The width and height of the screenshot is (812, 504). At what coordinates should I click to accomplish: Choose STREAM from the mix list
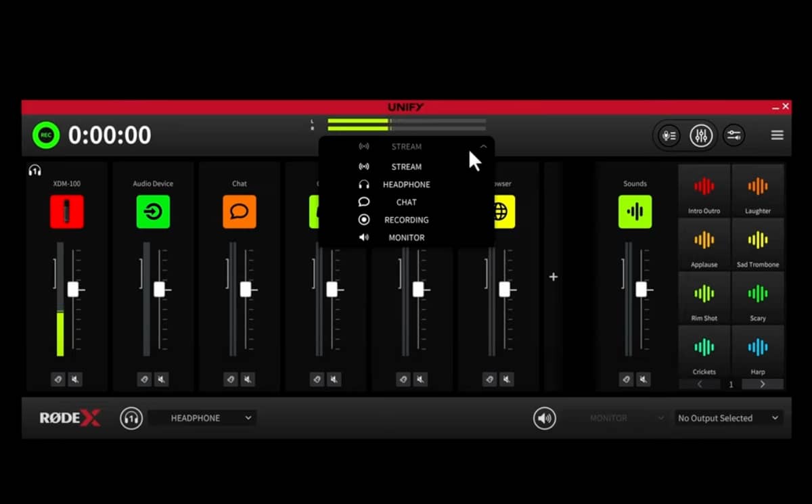point(406,166)
